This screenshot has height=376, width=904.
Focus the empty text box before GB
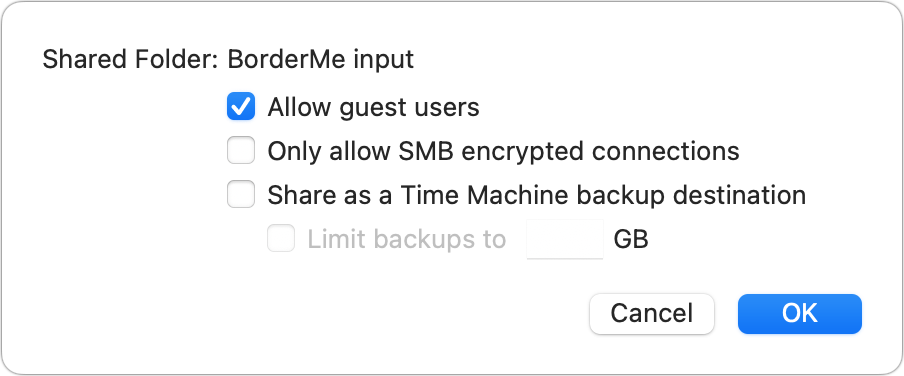tap(565, 239)
